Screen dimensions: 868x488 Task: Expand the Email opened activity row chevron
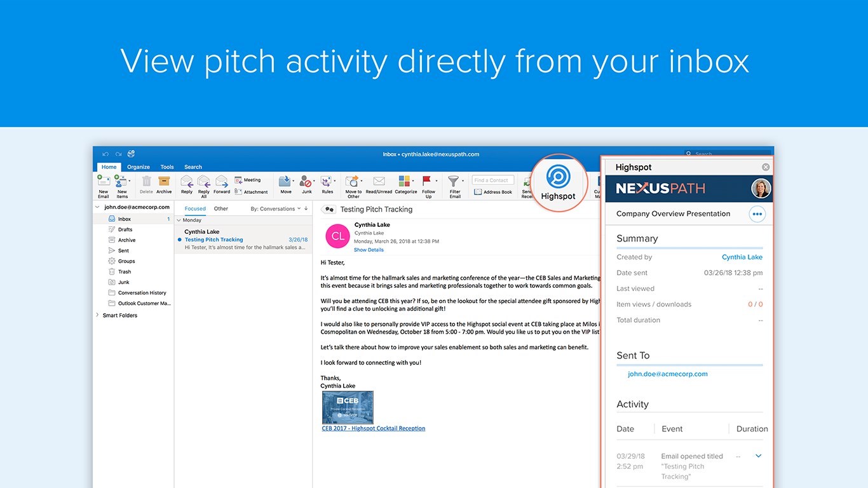click(758, 456)
